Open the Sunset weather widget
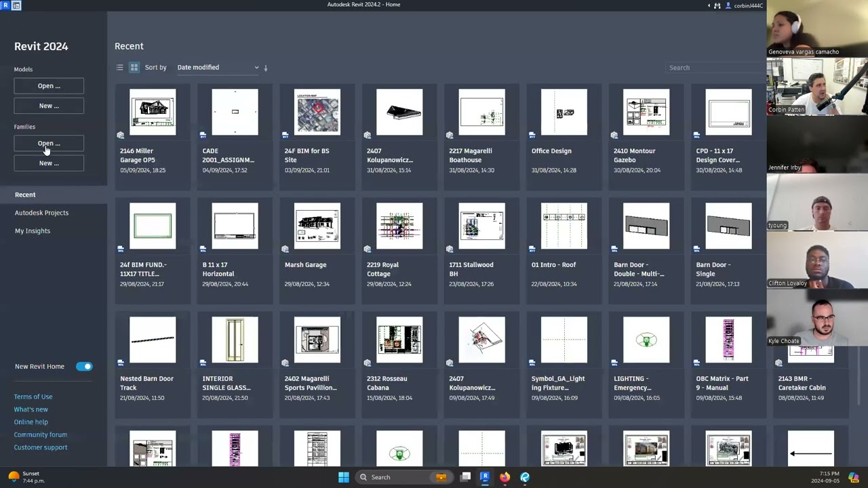Image resolution: width=868 pixels, height=488 pixels. (27, 477)
